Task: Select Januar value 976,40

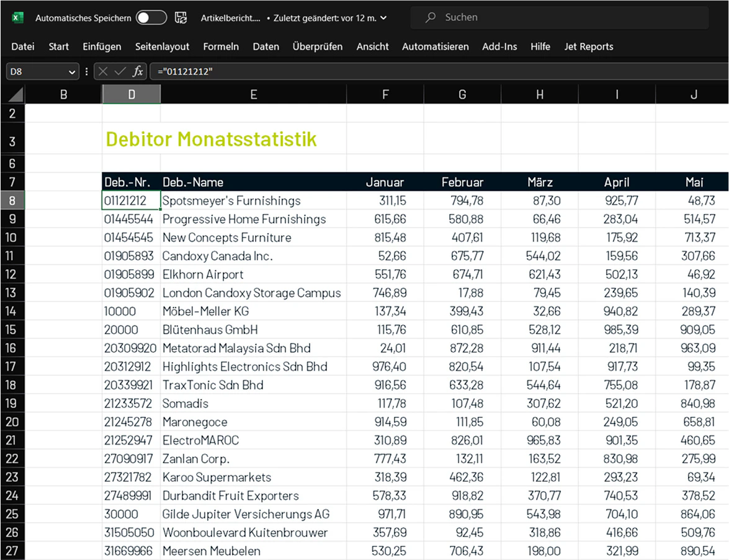Action: [x=385, y=367]
